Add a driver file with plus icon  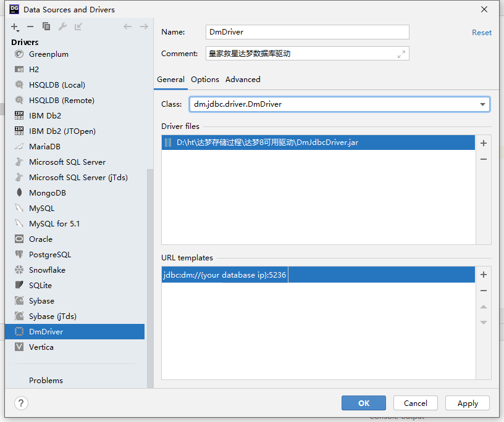[x=484, y=143]
